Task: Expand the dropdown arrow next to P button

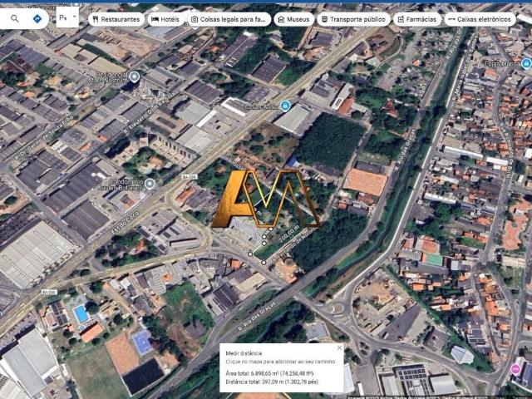Action: pos(75,17)
